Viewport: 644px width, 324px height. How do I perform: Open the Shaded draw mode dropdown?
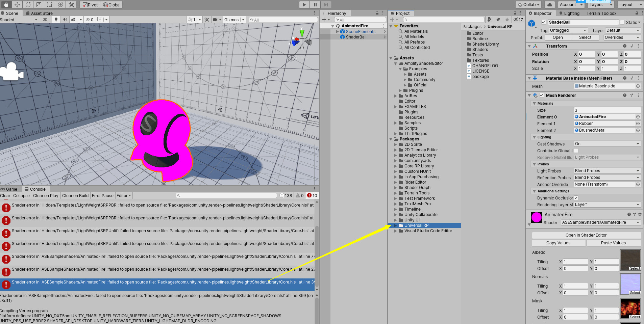[x=19, y=19]
